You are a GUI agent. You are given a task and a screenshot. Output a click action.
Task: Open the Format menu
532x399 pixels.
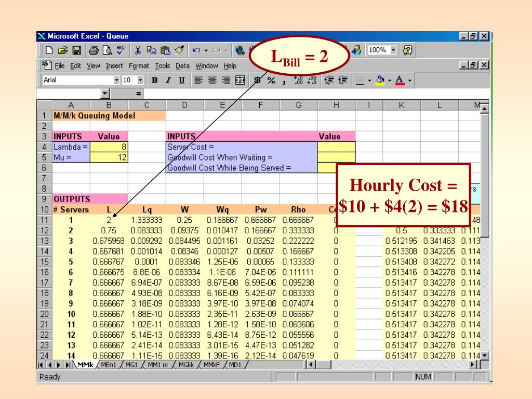139,66
